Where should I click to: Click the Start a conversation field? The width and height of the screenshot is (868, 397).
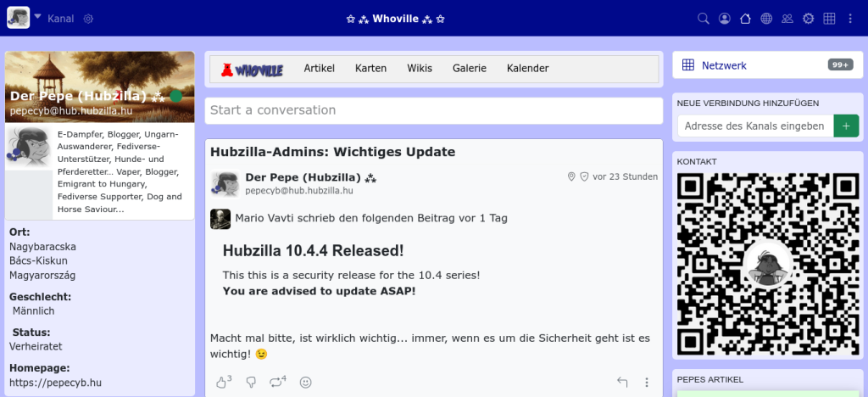tap(433, 110)
